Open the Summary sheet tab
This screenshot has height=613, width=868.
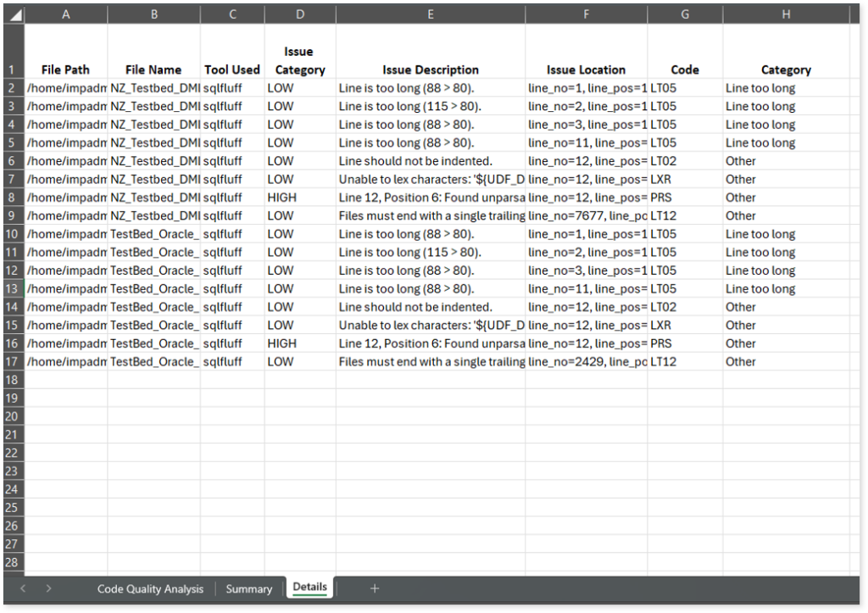click(x=248, y=589)
